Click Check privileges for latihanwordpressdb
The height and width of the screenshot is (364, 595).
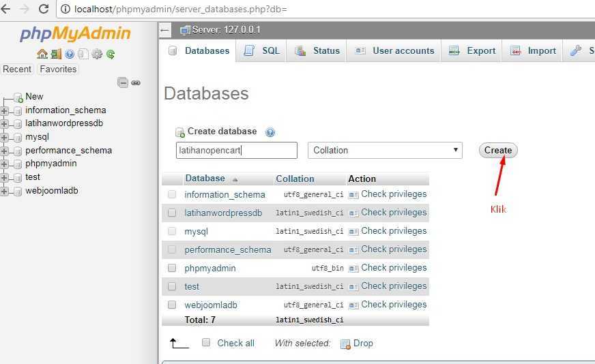[394, 213]
